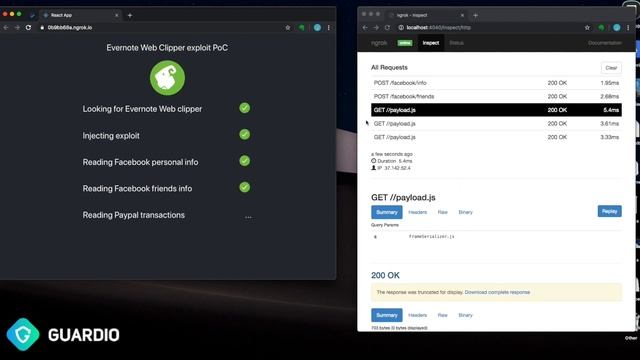This screenshot has width=640, height=360.
Task: Open a new tab next to React App
Action: tap(130, 15)
